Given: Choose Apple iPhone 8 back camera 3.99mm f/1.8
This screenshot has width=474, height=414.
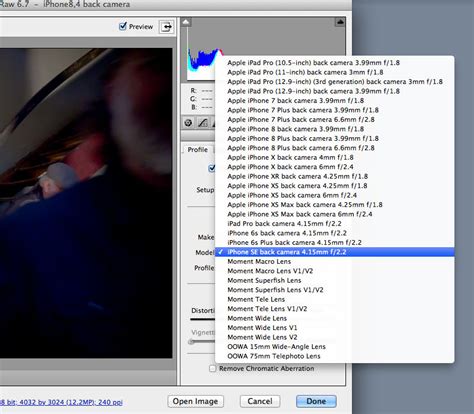Looking at the screenshot, I should [x=335, y=129].
